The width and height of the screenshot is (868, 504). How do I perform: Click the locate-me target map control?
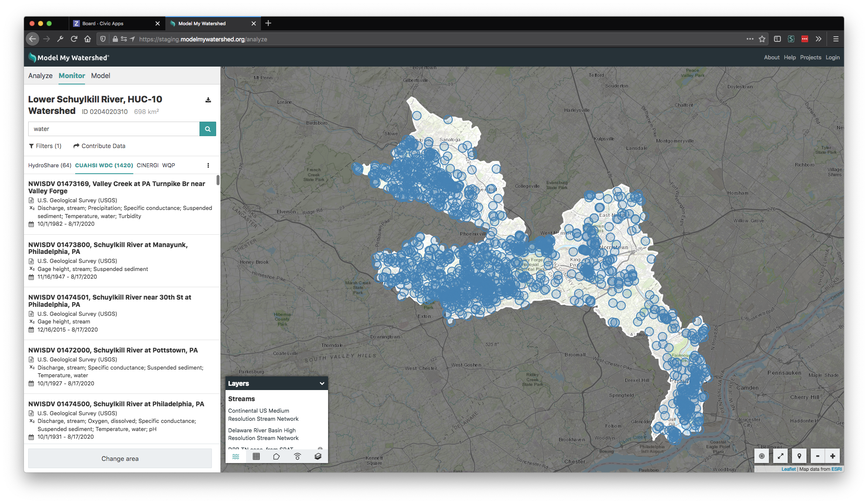[762, 456]
